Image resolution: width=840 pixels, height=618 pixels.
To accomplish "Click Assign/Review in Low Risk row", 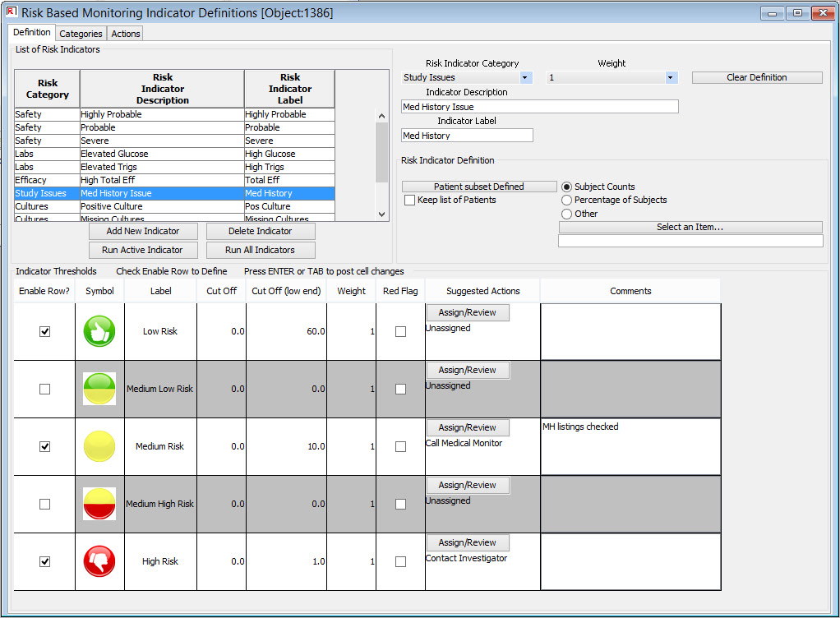I will pos(467,312).
